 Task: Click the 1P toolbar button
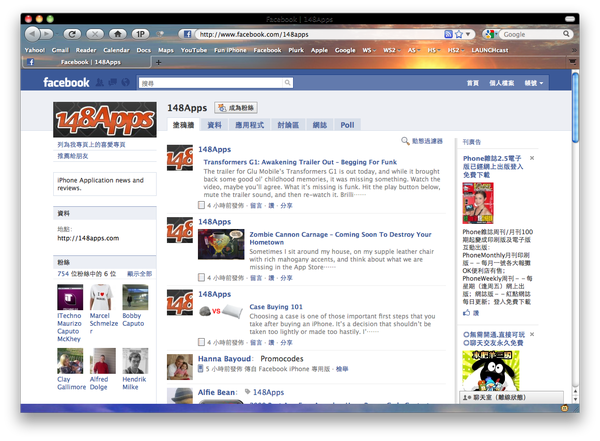click(x=140, y=34)
